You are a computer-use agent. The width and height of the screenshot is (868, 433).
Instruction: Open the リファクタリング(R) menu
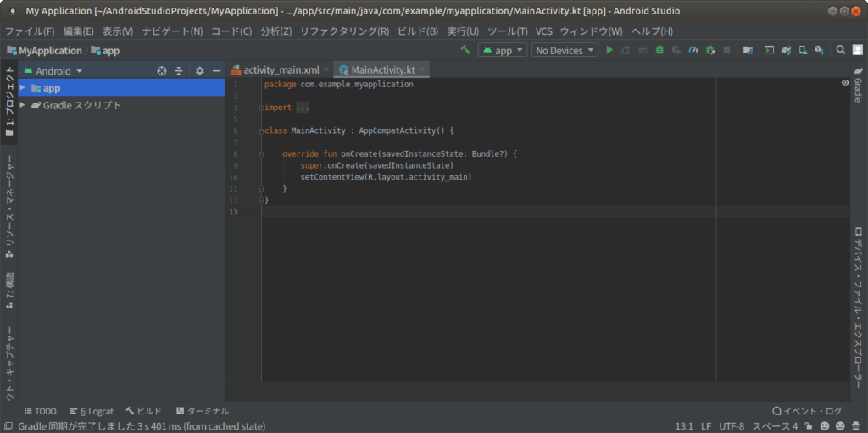click(344, 31)
